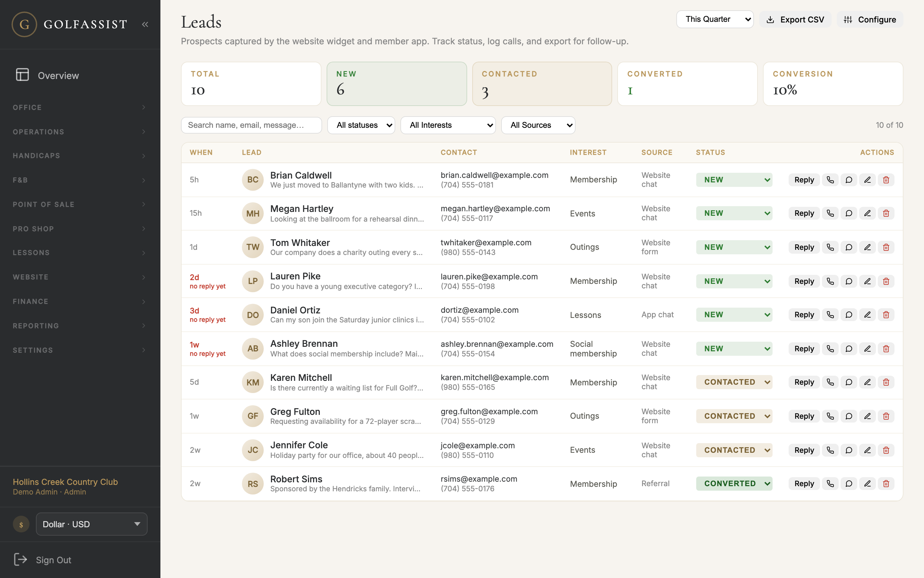Open the All Sources filter dropdown
Image resolution: width=924 pixels, height=578 pixels.
(x=538, y=125)
